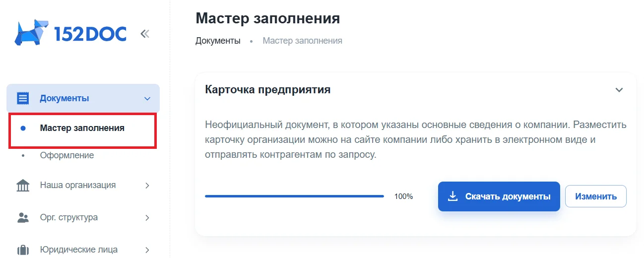644x258 pixels.
Task: Open the Оформление menu item
Action: tap(67, 155)
